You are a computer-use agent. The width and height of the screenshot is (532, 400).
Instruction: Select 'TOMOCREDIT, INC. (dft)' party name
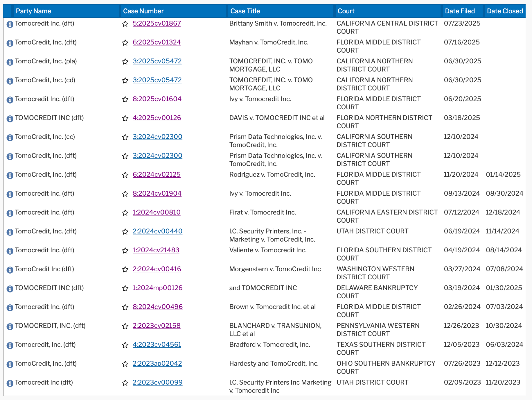50,326
